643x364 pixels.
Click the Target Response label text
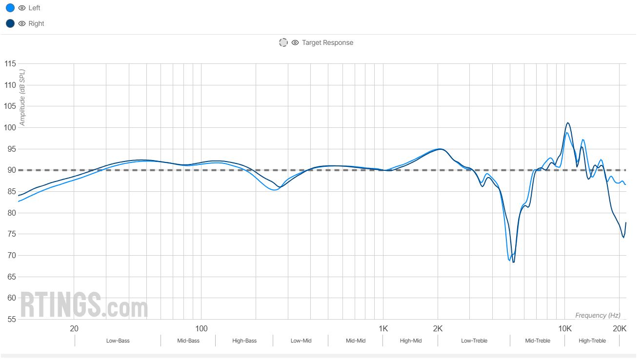[327, 42]
